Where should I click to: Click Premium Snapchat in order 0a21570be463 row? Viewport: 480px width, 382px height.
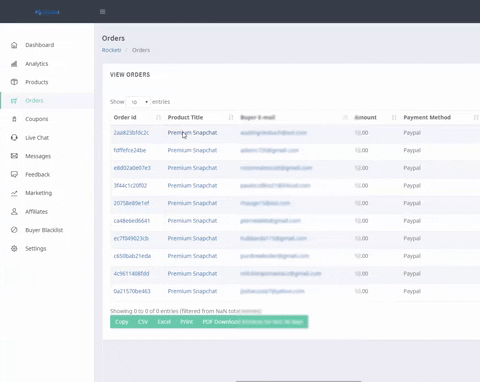(x=192, y=291)
